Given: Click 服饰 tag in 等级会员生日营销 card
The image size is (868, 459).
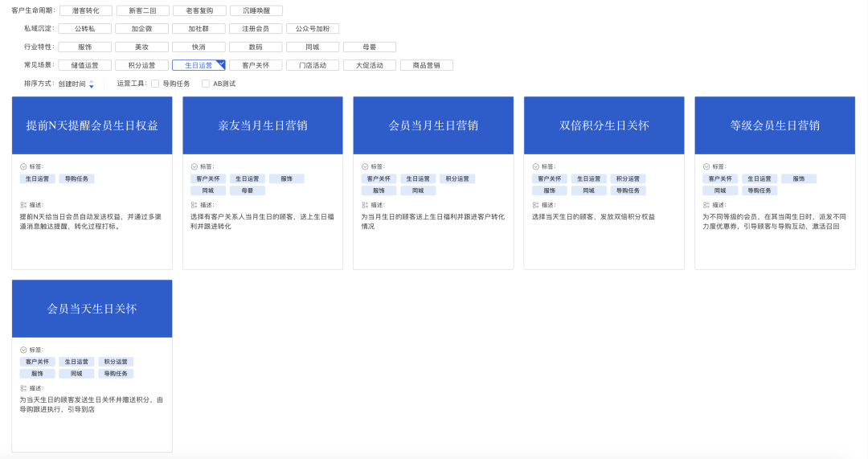Looking at the screenshot, I should pyautogui.click(x=799, y=178).
